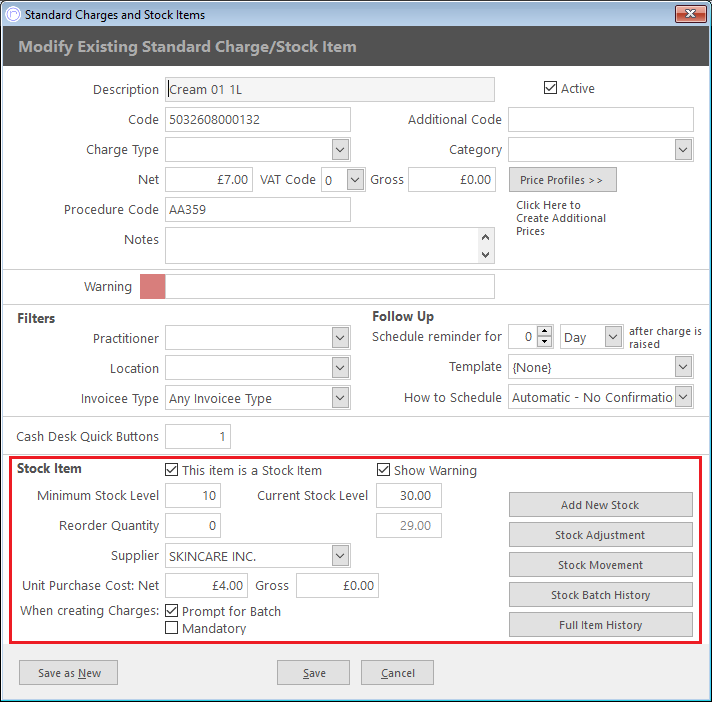Click the Notes scrollbar up arrow

(x=485, y=237)
